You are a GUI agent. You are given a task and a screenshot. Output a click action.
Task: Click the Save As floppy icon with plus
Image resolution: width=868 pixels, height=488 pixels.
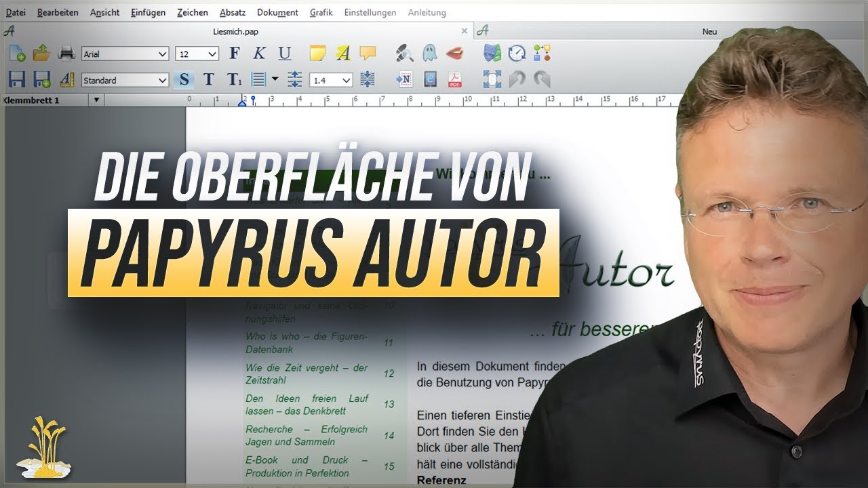pos(42,79)
